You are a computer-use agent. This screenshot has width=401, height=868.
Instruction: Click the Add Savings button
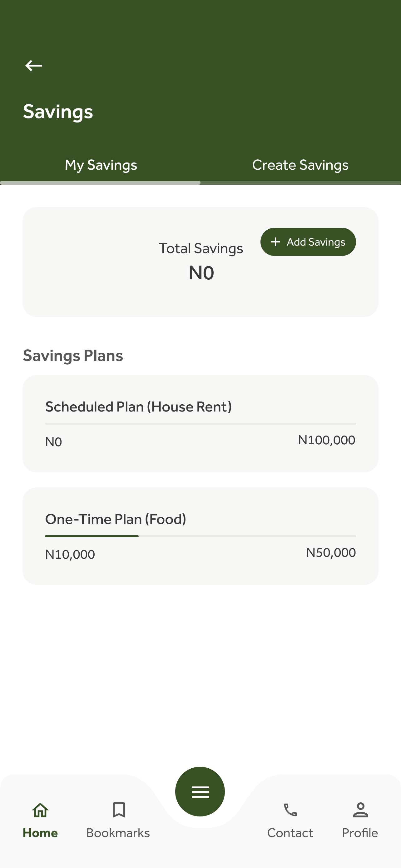[308, 242]
